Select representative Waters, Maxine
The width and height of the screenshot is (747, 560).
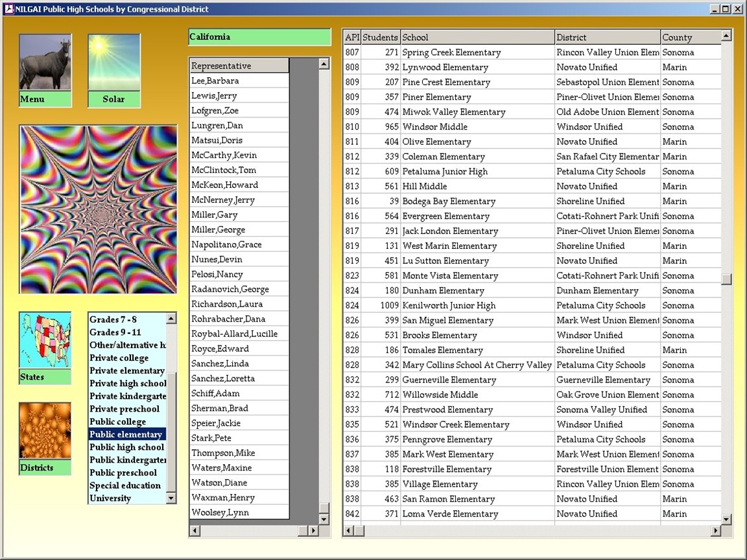pos(222,468)
